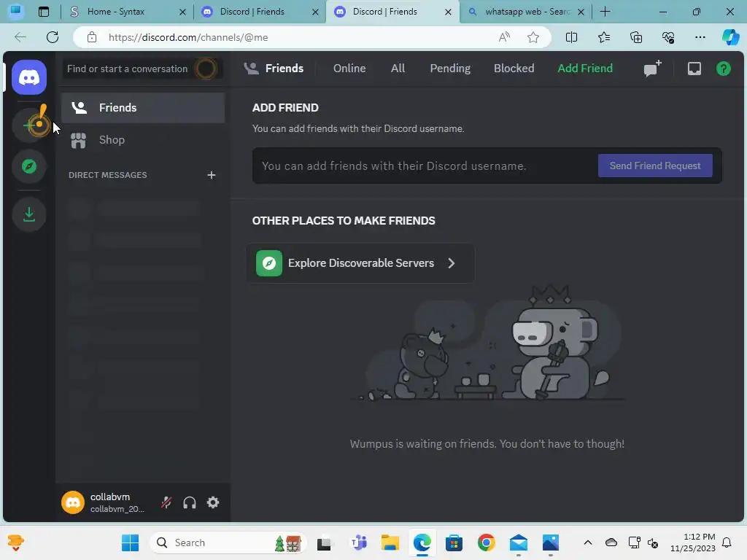747x560 pixels.
Task: Open Edge Settings and more menu
Action: point(700,37)
